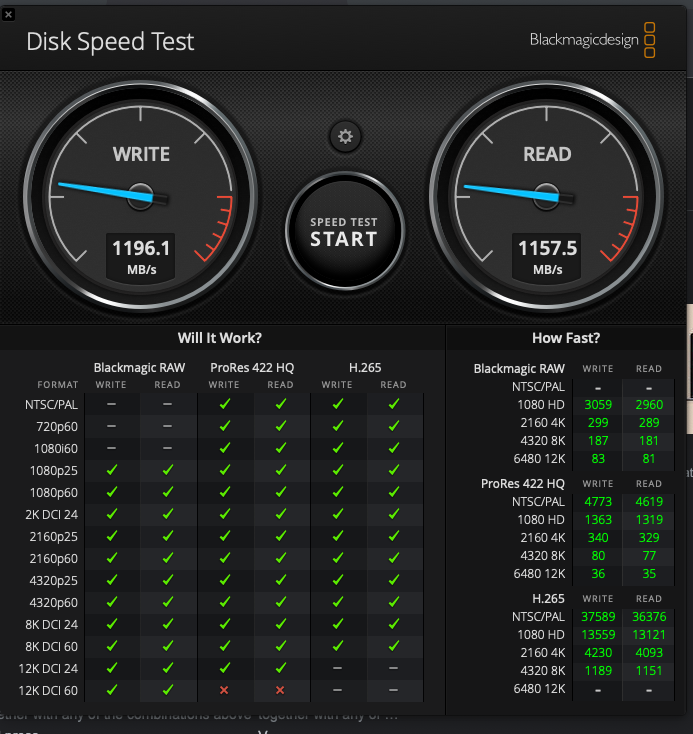Click Blackmagic RAW 4320 8K write value 187
Image resolution: width=693 pixels, height=734 pixels.
pyautogui.click(x=598, y=441)
